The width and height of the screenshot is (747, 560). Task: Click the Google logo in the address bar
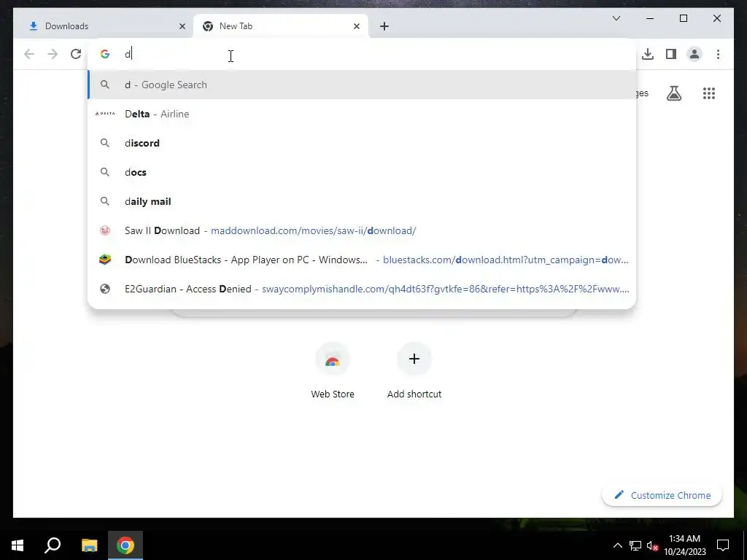tap(105, 54)
